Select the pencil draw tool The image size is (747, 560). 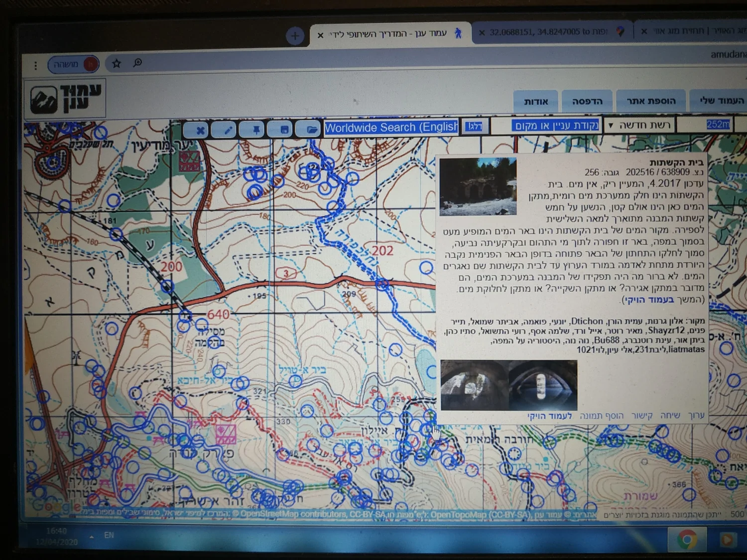tap(228, 130)
